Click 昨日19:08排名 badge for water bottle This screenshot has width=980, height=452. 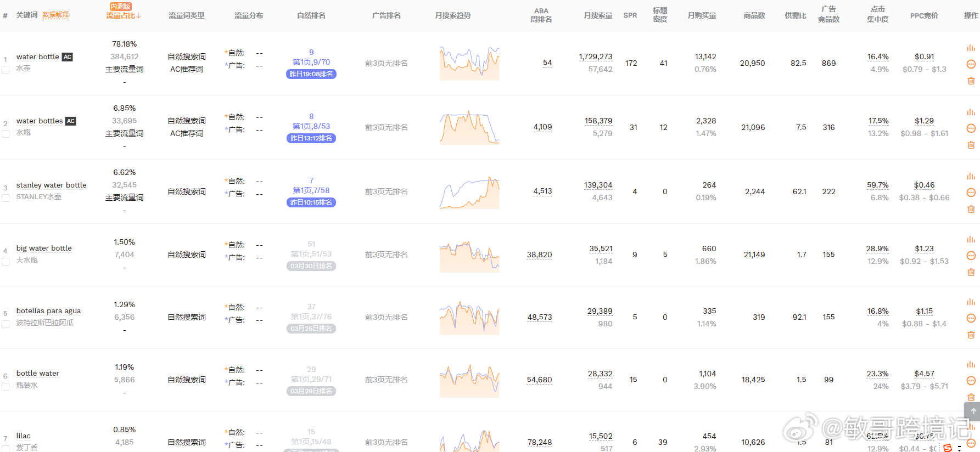point(311,74)
